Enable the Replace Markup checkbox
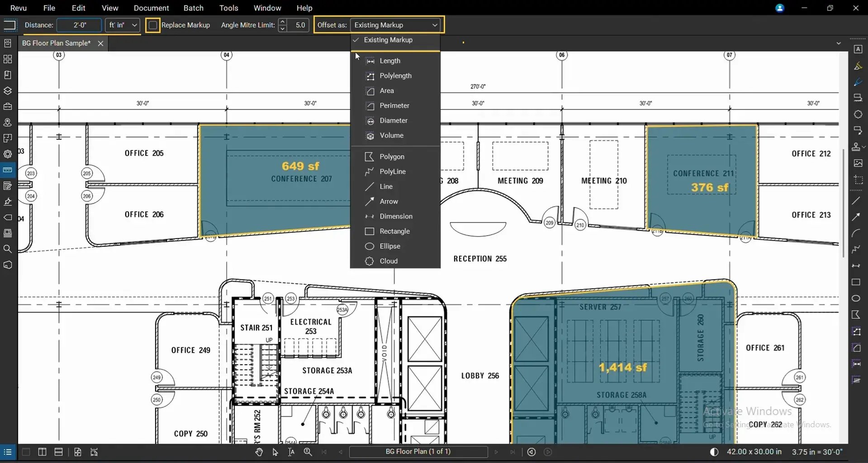868x463 pixels. tap(153, 25)
